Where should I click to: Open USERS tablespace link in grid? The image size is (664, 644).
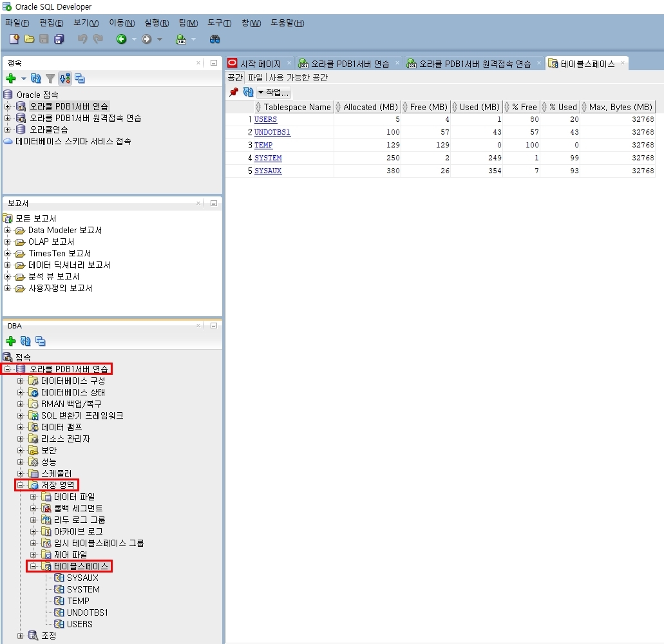(x=265, y=119)
